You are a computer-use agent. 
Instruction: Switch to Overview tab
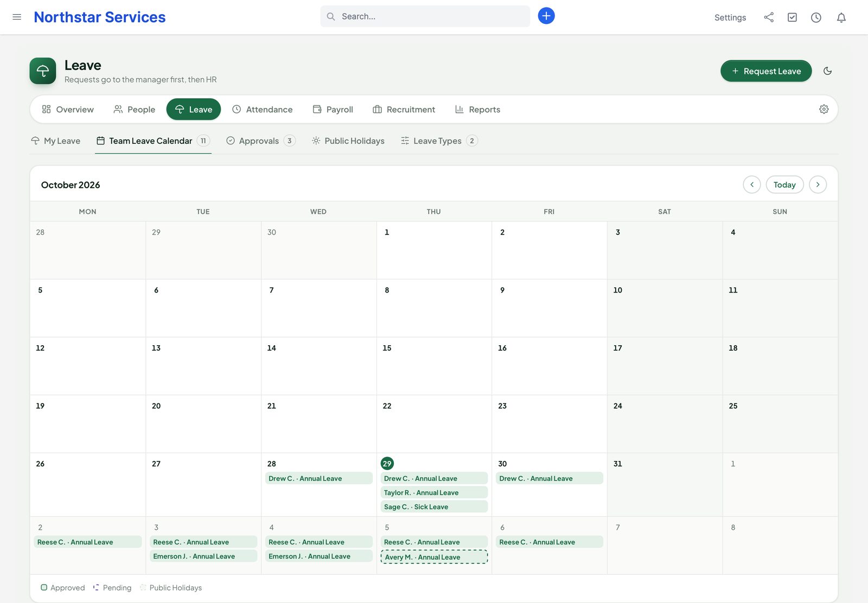(68, 109)
